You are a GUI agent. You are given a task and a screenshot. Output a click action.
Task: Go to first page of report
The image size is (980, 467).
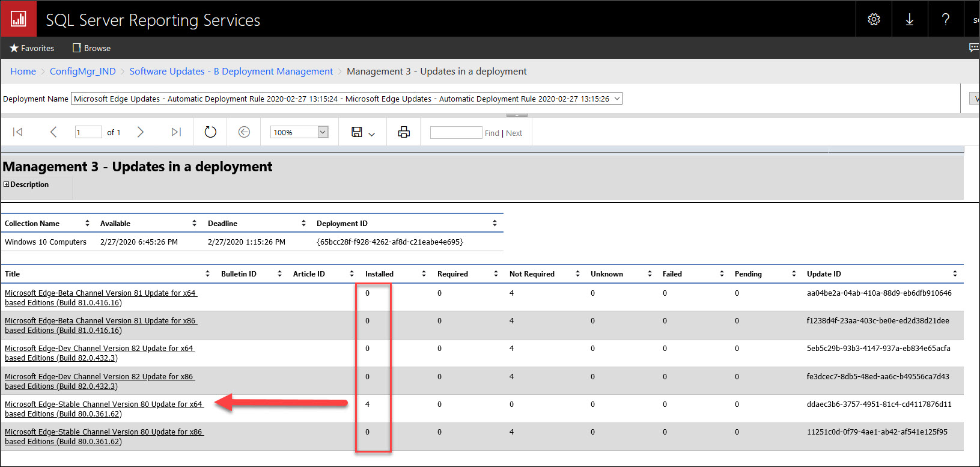pyautogui.click(x=17, y=132)
